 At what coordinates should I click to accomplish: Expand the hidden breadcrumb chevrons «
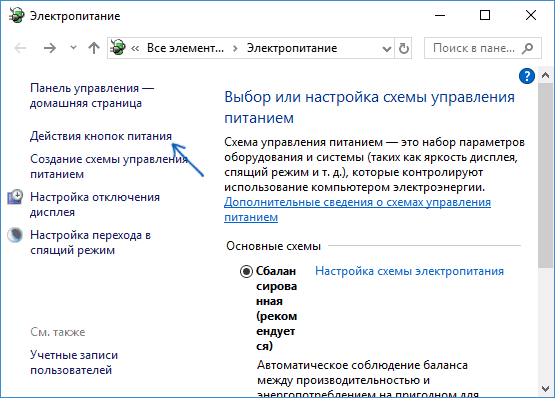click(135, 48)
